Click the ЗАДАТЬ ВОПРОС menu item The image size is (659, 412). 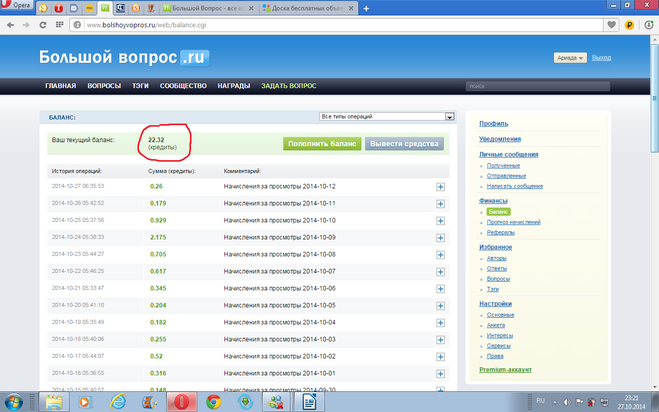(x=289, y=86)
